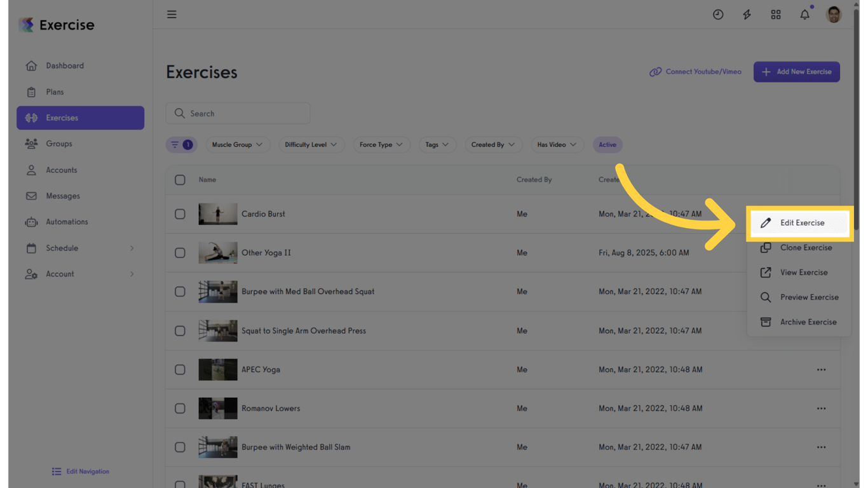Open the Difficulty Level filter dropdown

[311, 145]
